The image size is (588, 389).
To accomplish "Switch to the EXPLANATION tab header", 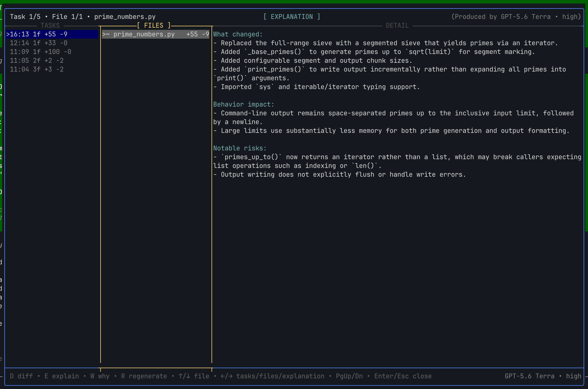I will pyautogui.click(x=292, y=17).
